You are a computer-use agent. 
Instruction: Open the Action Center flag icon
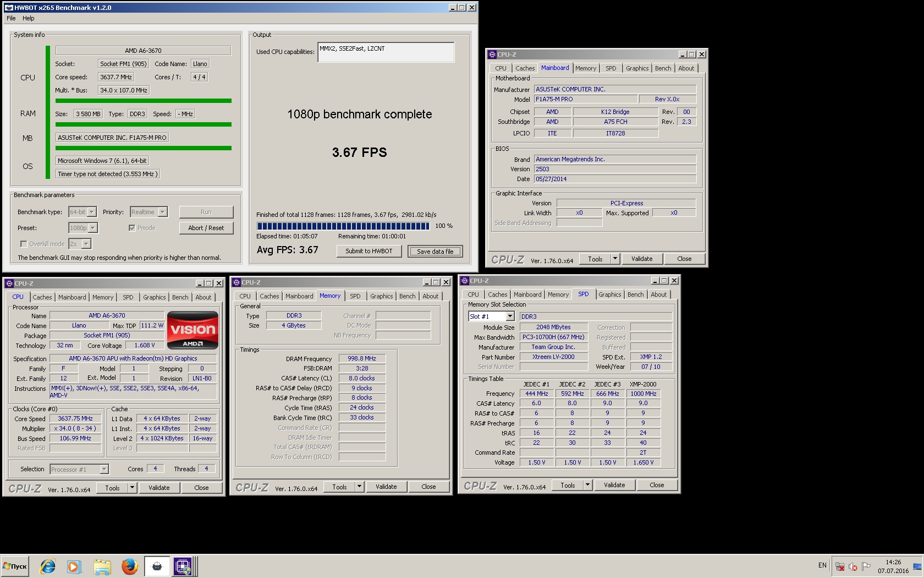[866, 566]
